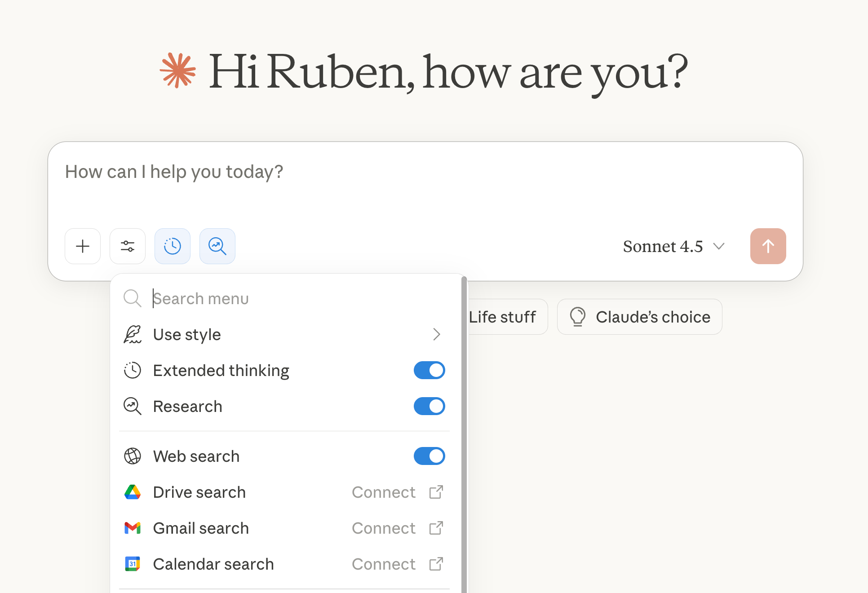Click the plus attachment icon
The image size is (868, 593).
pyautogui.click(x=83, y=246)
